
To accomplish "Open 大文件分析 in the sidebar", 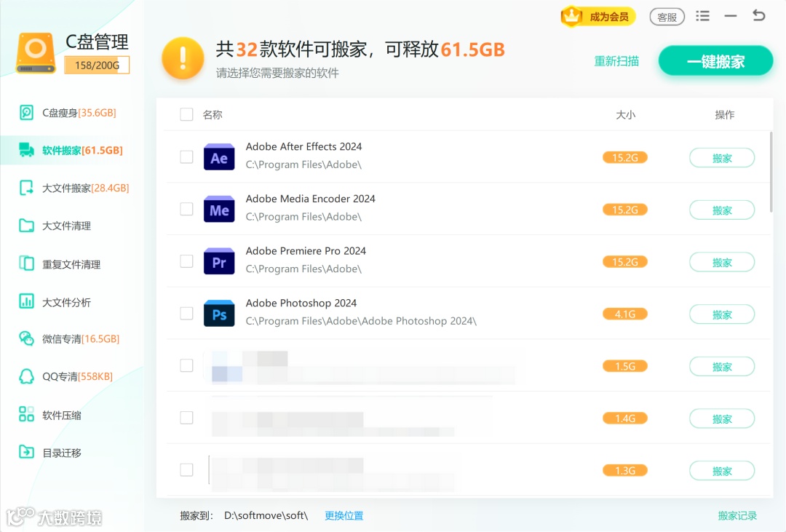I will coord(71,302).
